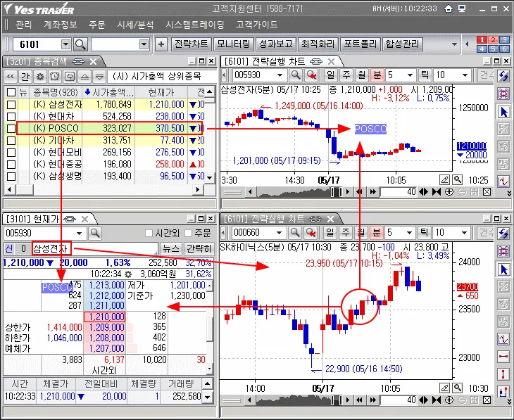The image size is (514, 420).
Task: Open the home icon in title bar
Action: [x=449, y=8]
